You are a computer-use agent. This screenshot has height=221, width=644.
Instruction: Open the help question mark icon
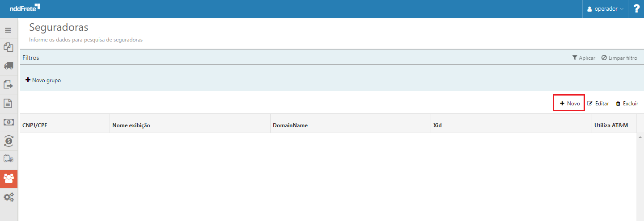[636, 8]
